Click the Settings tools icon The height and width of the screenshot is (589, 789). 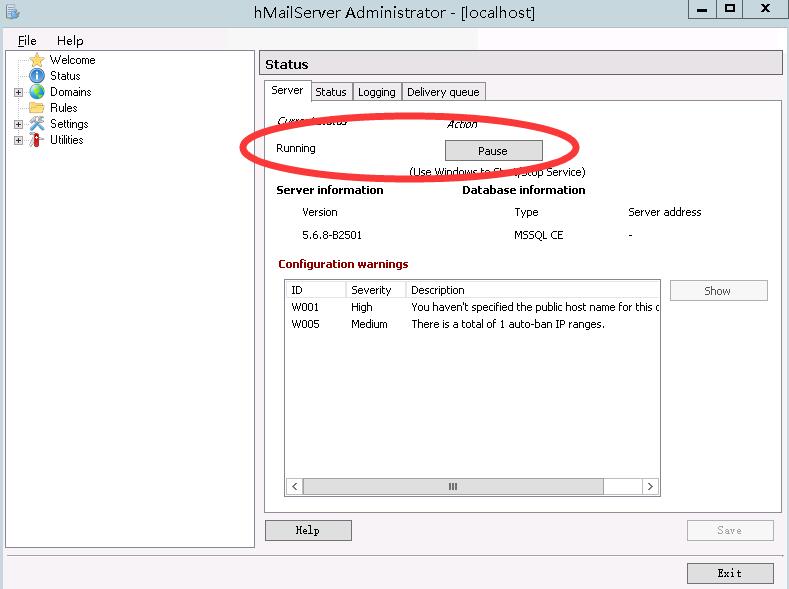pos(37,124)
